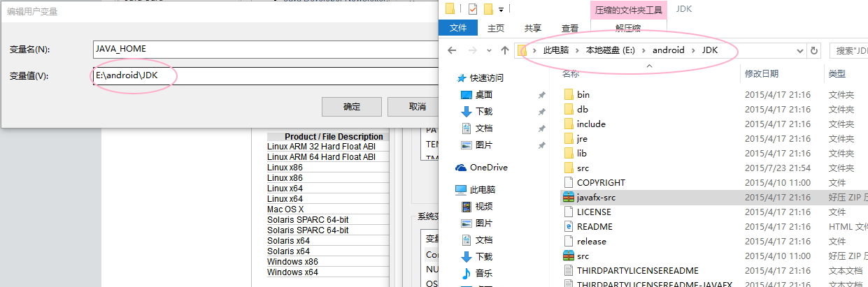Unpin 图片 using its pin icon

tap(541, 145)
